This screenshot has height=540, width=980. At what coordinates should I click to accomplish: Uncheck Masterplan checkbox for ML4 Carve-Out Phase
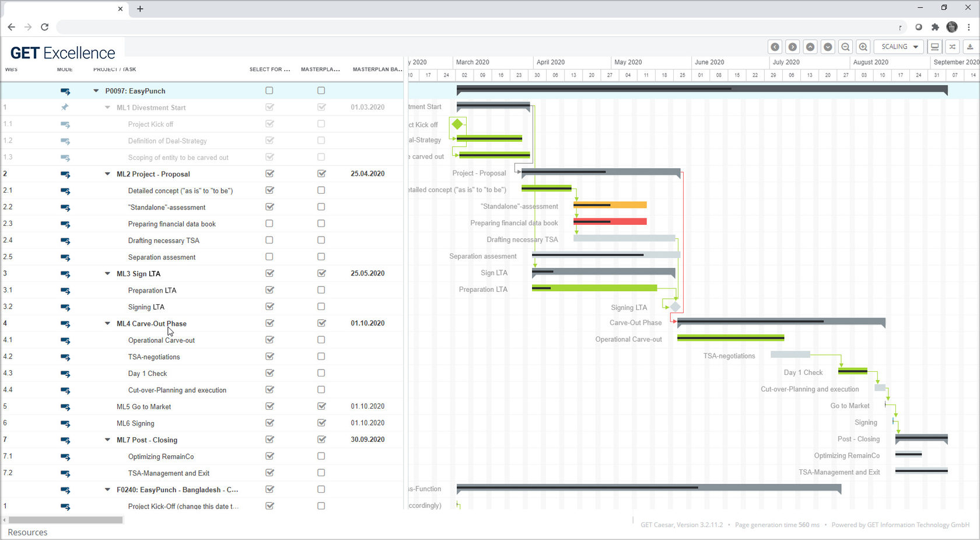pos(321,323)
